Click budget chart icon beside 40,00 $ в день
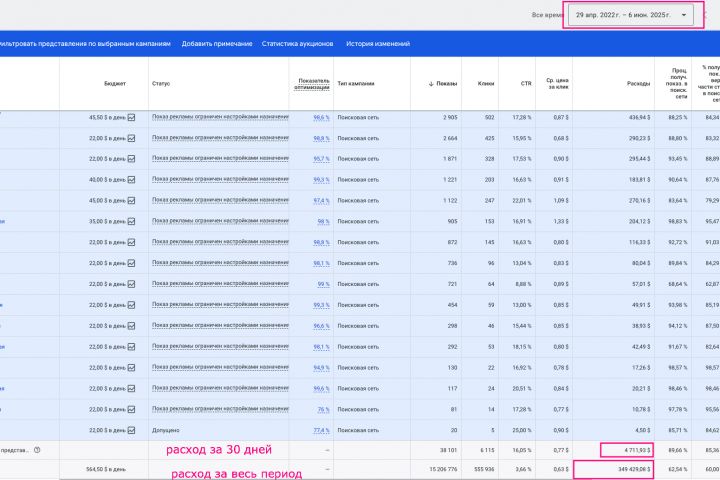 131,180
